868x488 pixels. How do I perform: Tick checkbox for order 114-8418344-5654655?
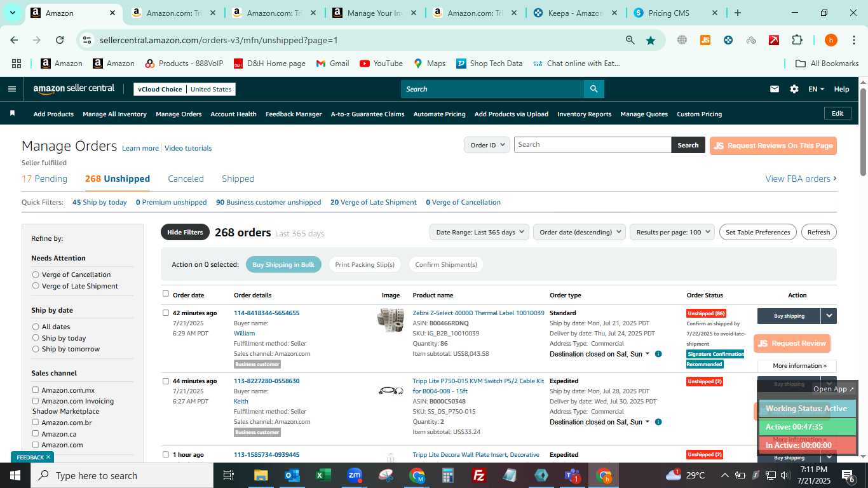166,313
